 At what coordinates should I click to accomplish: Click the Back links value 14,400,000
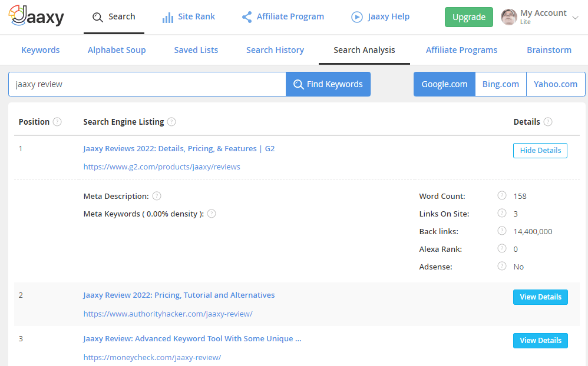[x=533, y=231]
